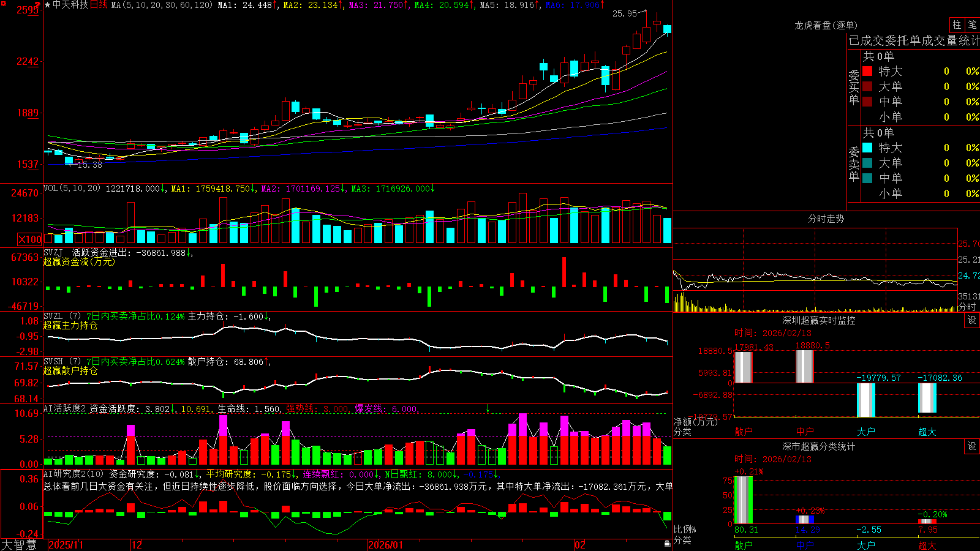
Task: Click the 25.70 price label in 分时走势
Action: coord(968,244)
